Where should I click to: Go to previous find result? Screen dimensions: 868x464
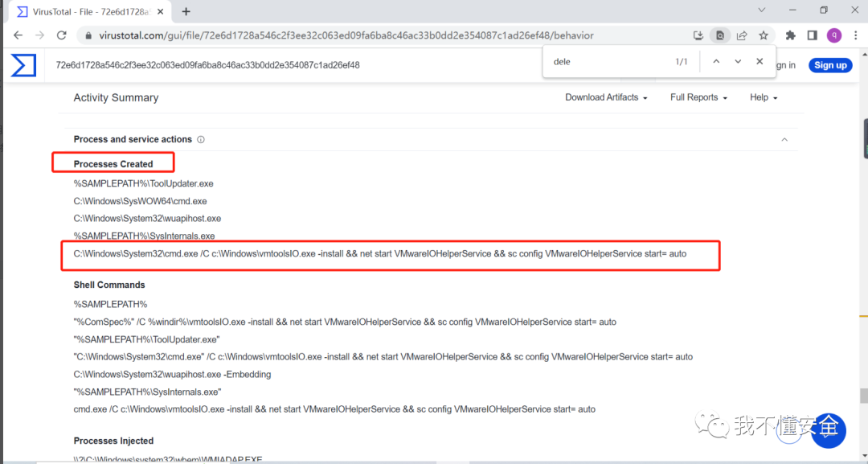[x=716, y=61]
